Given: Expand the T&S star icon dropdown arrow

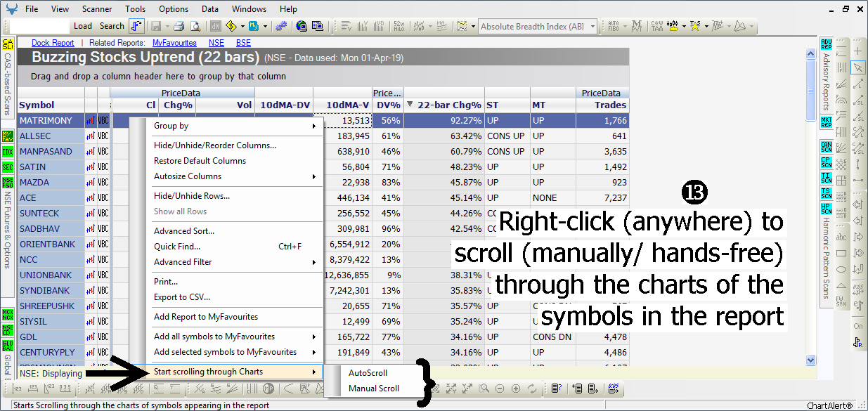Looking at the screenshot, I should [x=705, y=26].
